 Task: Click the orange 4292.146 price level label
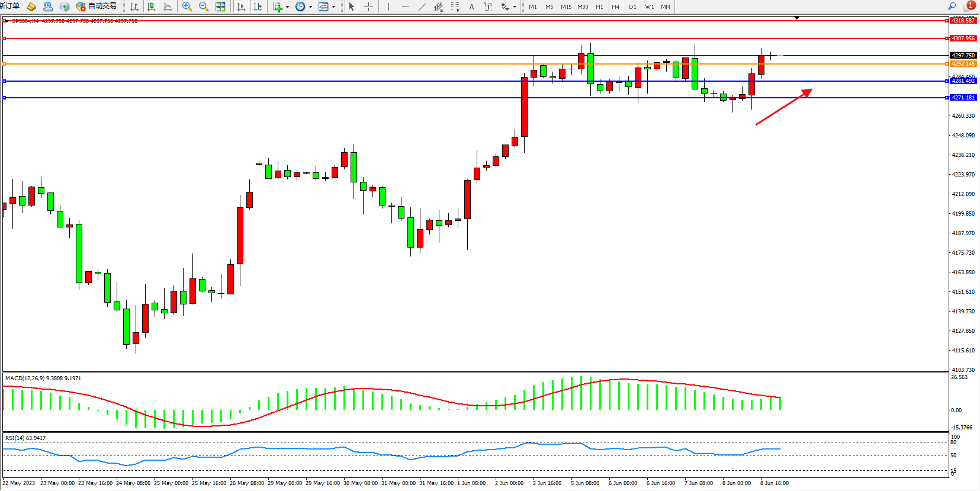click(963, 63)
